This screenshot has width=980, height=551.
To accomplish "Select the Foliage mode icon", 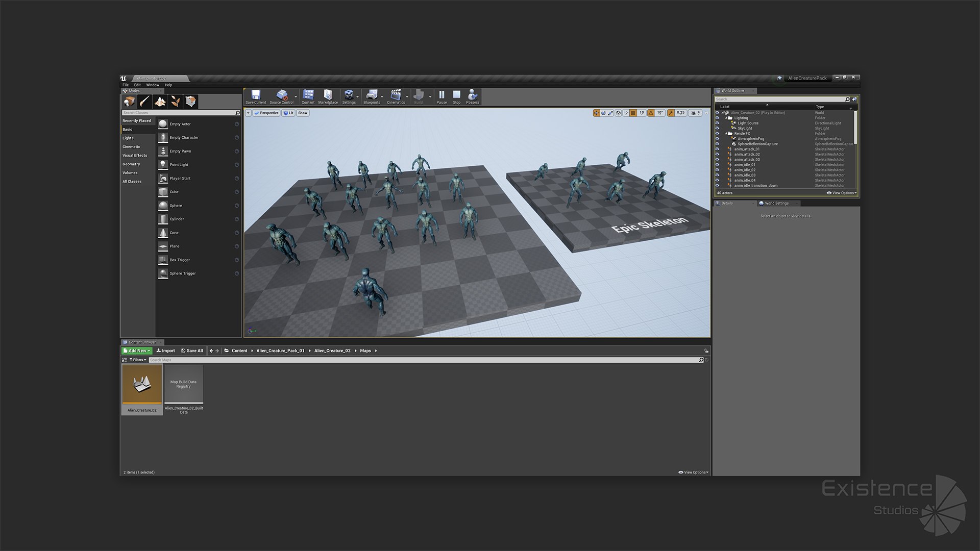I will [x=175, y=102].
